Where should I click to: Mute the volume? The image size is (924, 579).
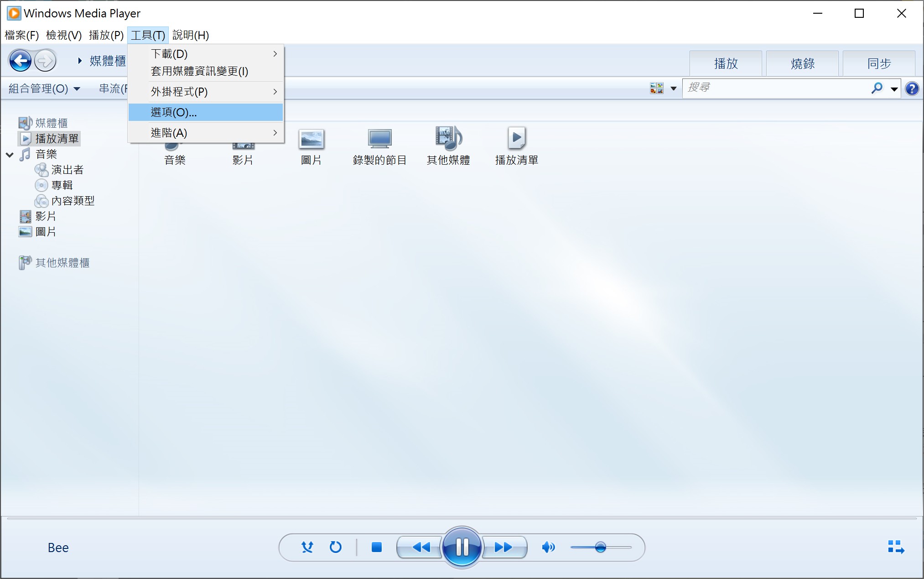point(548,547)
